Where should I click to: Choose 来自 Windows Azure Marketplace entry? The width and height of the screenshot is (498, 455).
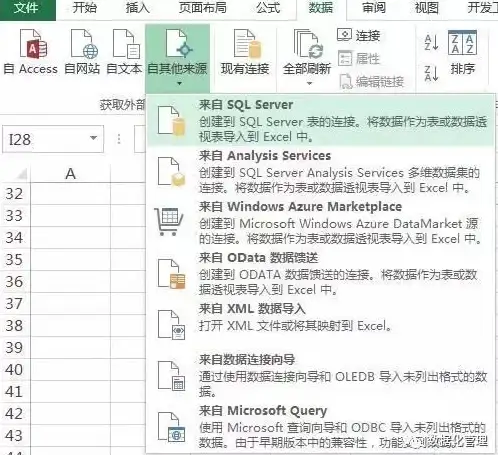pyautogui.click(x=320, y=223)
